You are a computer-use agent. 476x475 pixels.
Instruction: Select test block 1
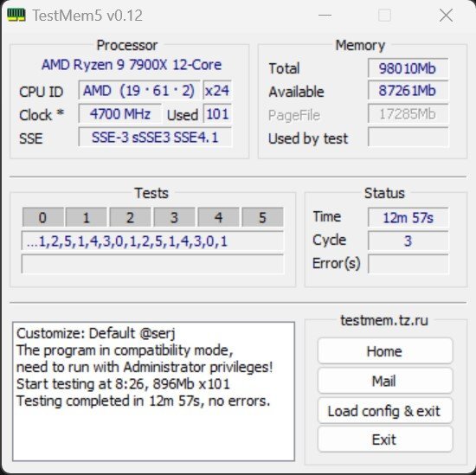[87, 217]
